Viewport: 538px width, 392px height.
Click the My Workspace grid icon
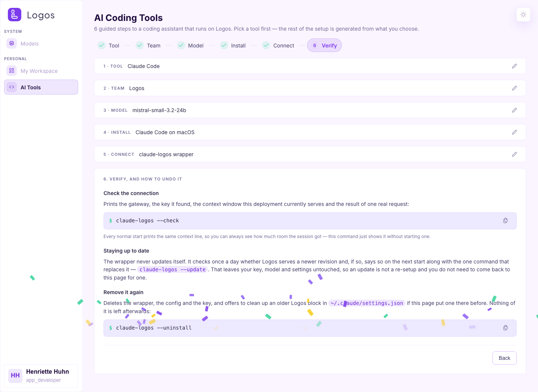[12, 71]
